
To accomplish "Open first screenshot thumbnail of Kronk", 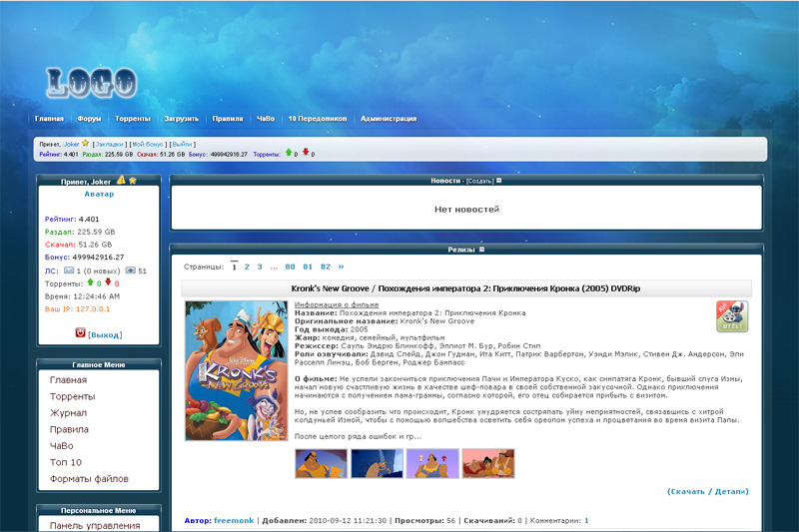I will coord(321,464).
